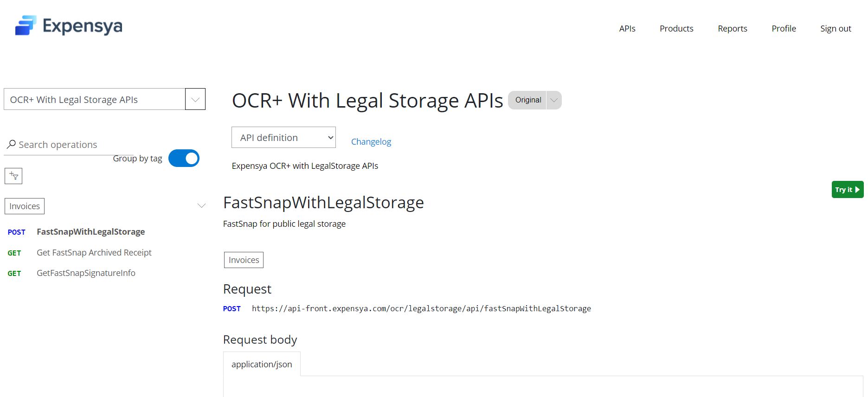868x397 pixels.
Task: Select the application/json tab
Action: (262, 365)
